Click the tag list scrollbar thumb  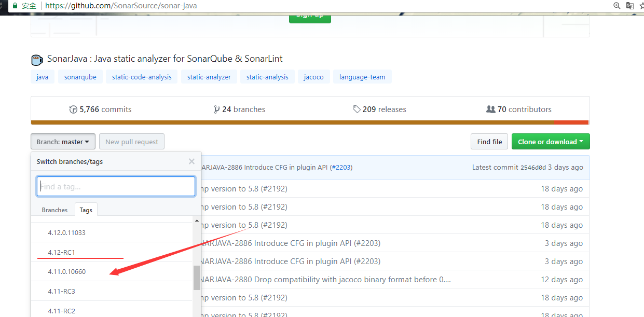pos(197,278)
